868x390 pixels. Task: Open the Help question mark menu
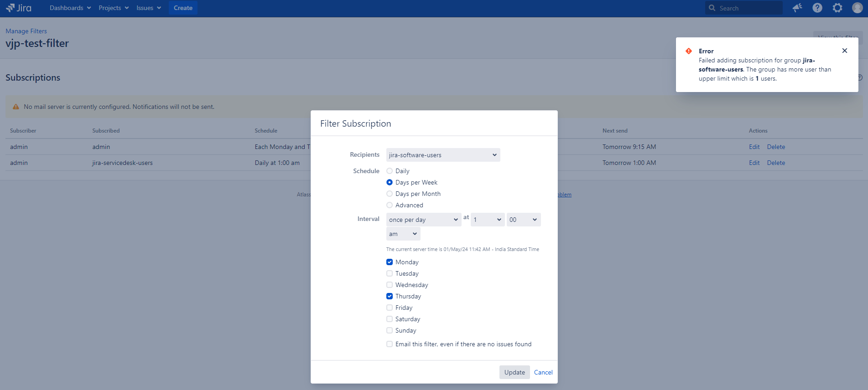[817, 8]
